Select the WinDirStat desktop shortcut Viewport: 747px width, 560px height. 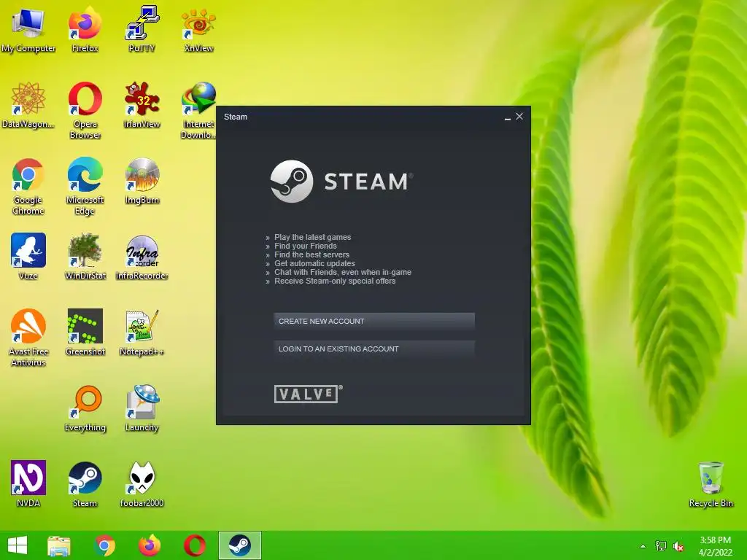tap(85, 257)
